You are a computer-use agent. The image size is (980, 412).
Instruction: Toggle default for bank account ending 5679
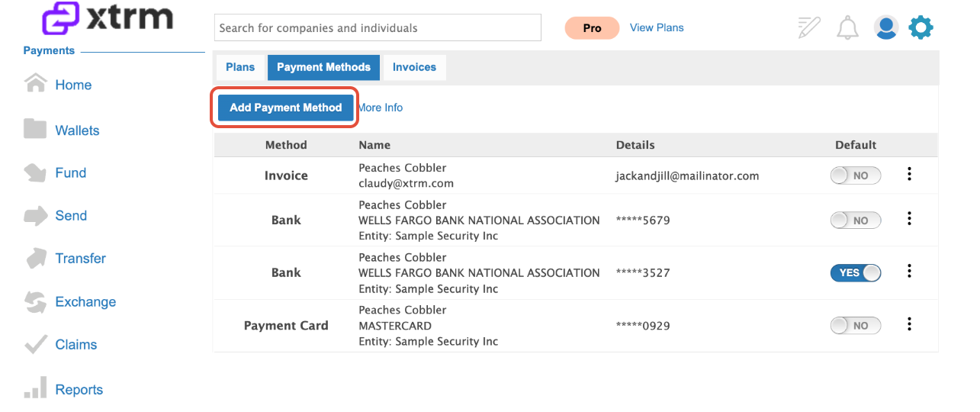click(x=855, y=220)
